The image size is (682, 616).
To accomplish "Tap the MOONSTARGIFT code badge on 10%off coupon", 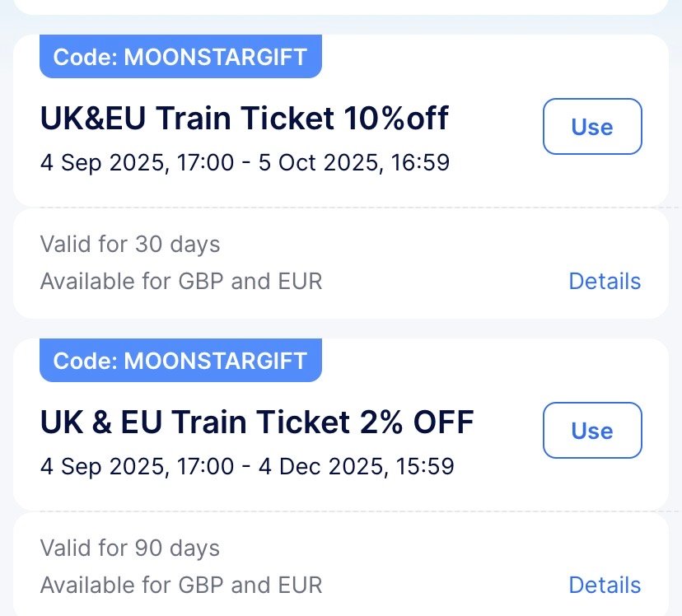I will point(180,57).
